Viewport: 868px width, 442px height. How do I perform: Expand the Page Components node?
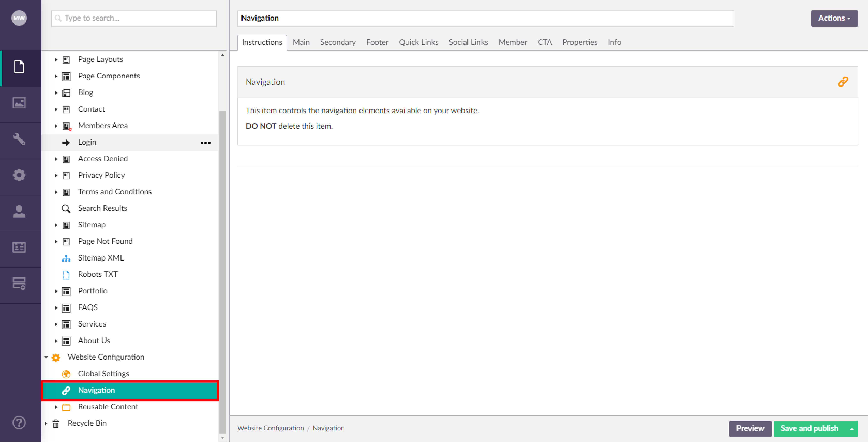click(x=56, y=76)
